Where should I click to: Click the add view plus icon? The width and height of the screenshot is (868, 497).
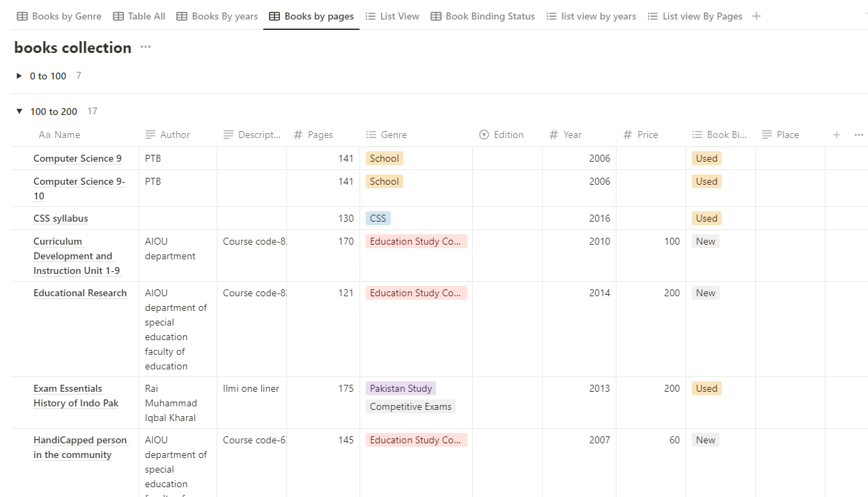tap(757, 16)
